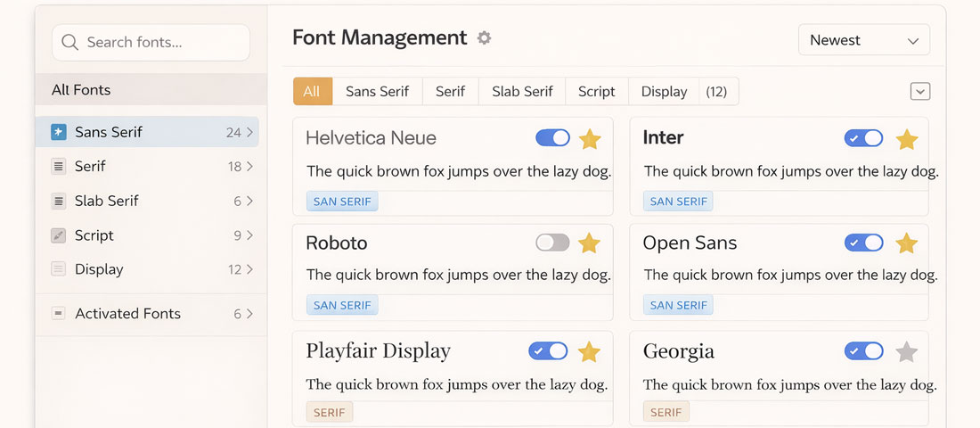Open Display label in sidebar
Viewport: 980px width, 428px height.
click(100, 269)
